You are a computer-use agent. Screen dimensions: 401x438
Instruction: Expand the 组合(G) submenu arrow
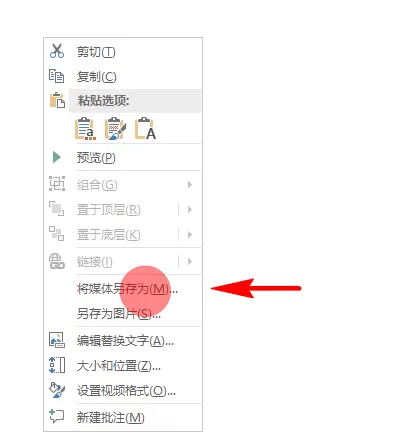(190, 184)
